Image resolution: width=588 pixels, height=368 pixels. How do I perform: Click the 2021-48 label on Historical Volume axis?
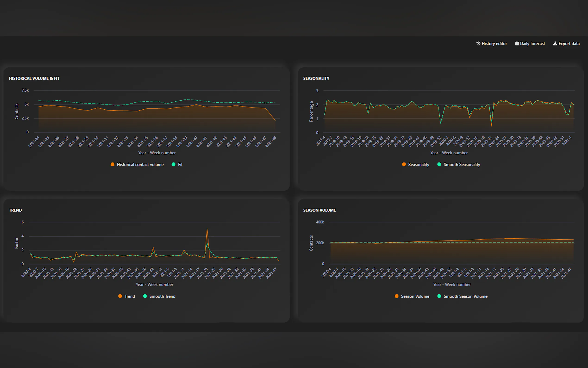click(271, 142)
